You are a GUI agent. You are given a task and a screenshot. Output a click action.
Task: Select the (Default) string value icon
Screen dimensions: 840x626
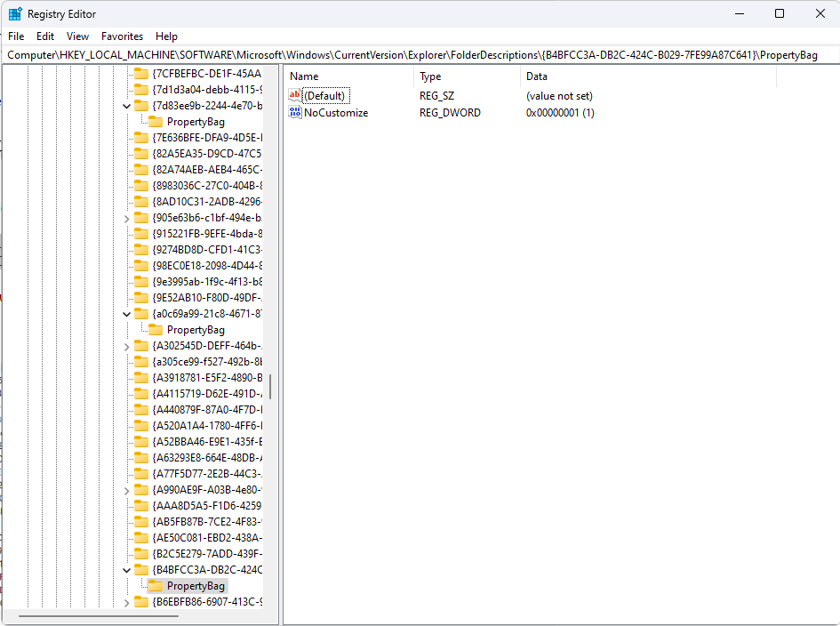pyautogui.click(x=294, y=96)
